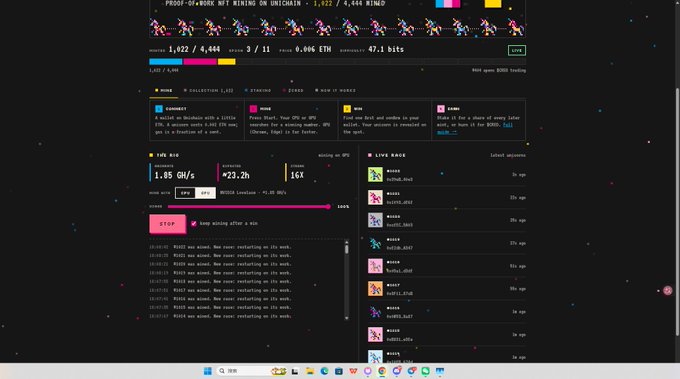The width and height of the screenshot is (680, 379).
Task: Open the green WeChat taskbar icon
Action: tap(425, 371)
